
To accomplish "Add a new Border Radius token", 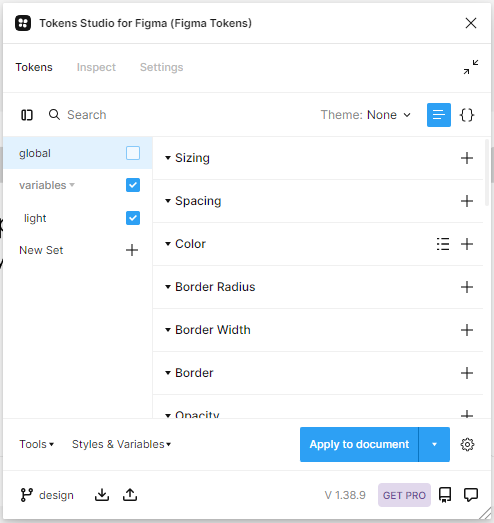I will click(x=467, y=287).
